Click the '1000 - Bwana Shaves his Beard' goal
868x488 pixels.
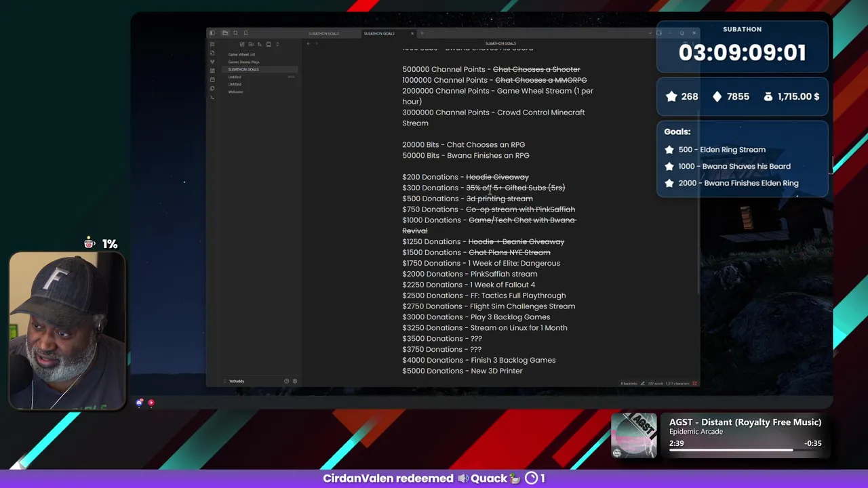(x=728, y=166)
